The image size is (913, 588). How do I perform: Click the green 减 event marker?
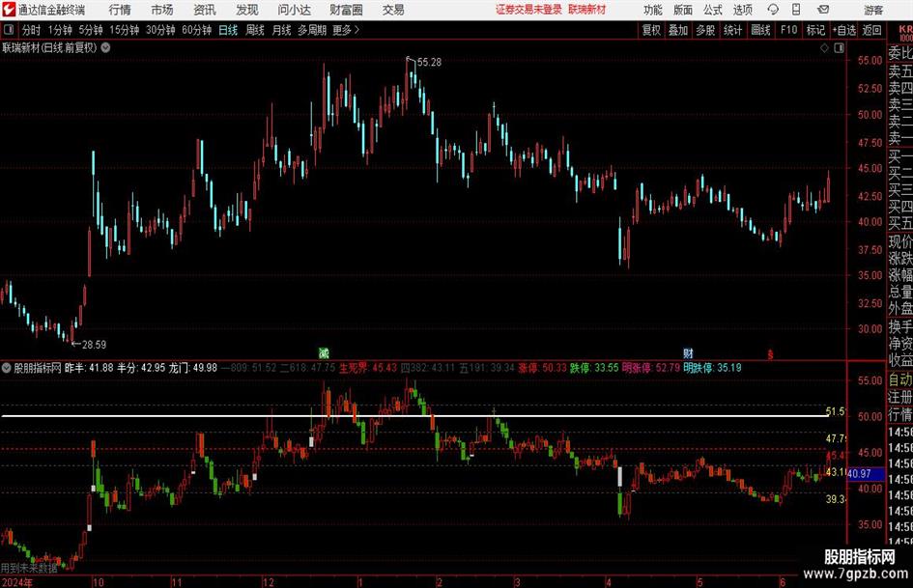pos(325,352)
